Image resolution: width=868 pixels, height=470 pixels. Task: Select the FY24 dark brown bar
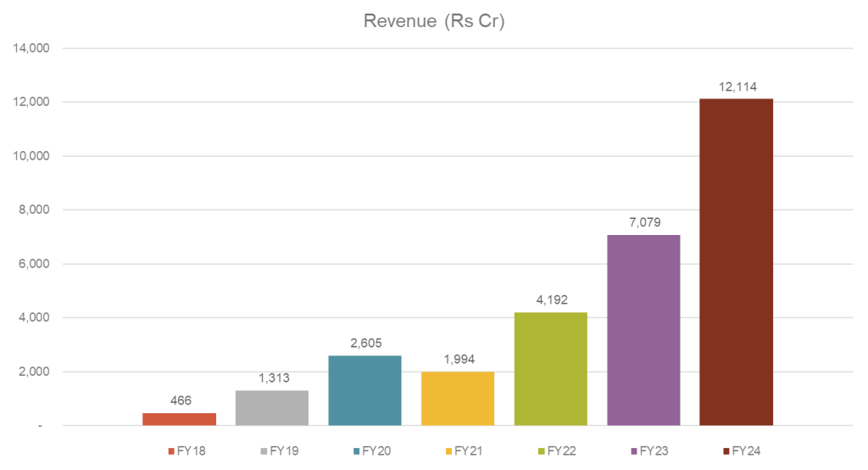click(x=736, y=262)
